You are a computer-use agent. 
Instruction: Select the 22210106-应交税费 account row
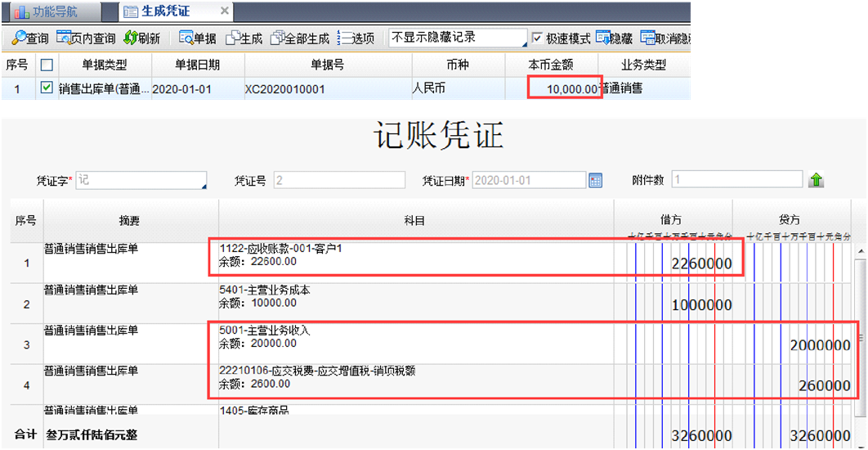pos(416,384)
